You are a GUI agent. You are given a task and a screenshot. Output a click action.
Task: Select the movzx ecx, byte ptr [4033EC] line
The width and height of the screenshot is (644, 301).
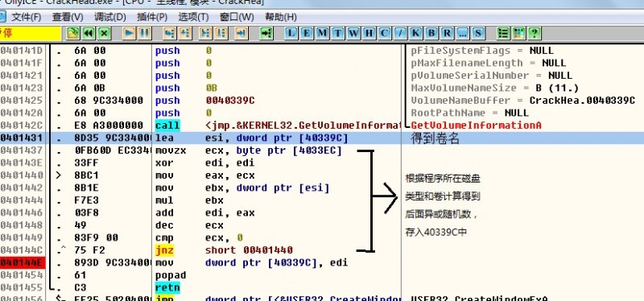coord(249,150)
